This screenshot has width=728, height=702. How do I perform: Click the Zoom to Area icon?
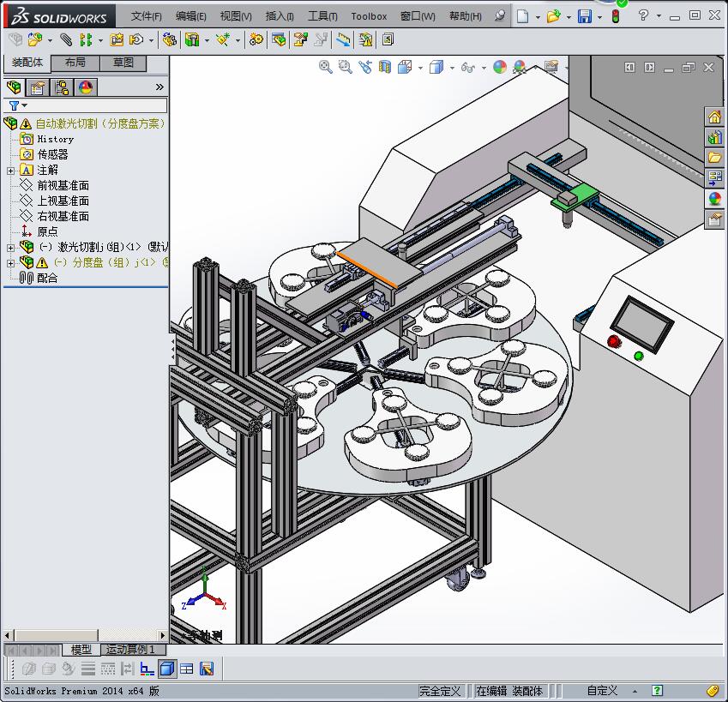click(345, 67)
